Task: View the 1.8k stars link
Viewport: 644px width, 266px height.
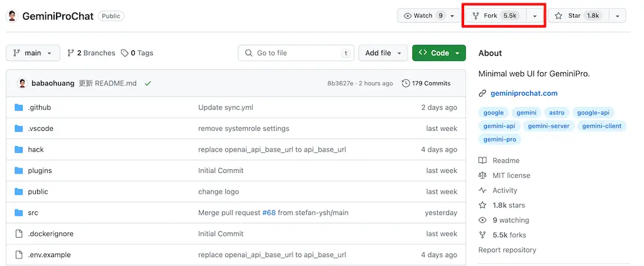Action: click(x=509, y=205)
